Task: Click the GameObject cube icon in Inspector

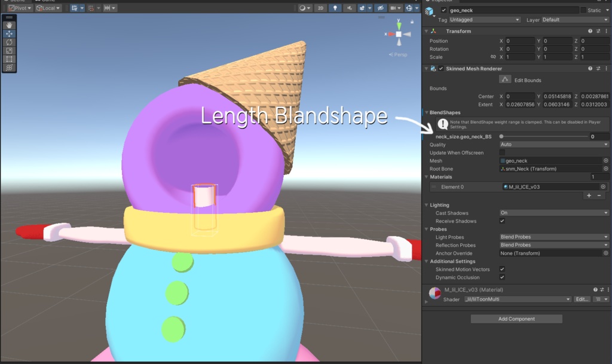Action: (x=429, y=11)
